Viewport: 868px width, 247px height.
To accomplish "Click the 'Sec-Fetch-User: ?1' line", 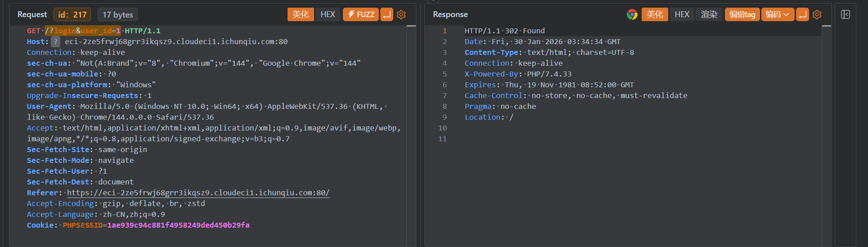I will click(x=67, y=171).
